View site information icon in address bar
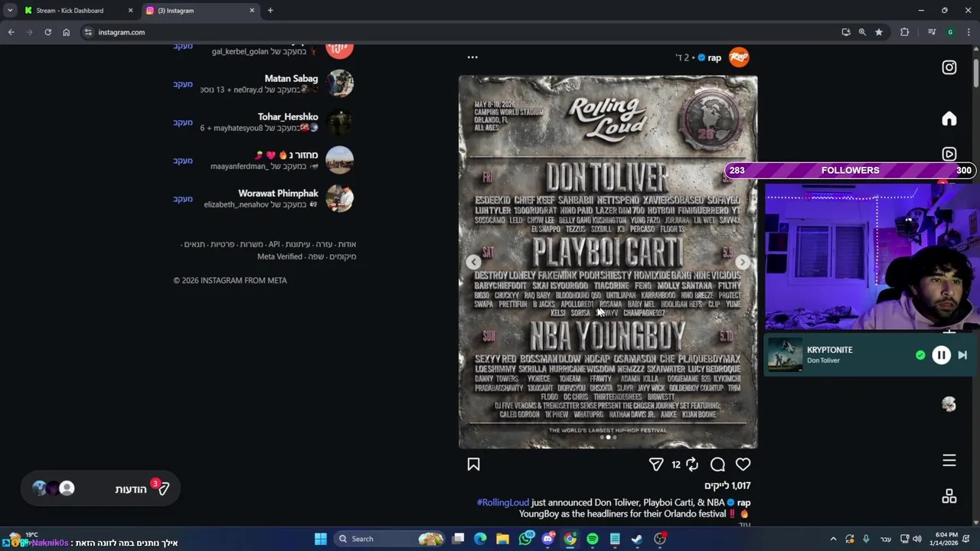 [88, 32]
